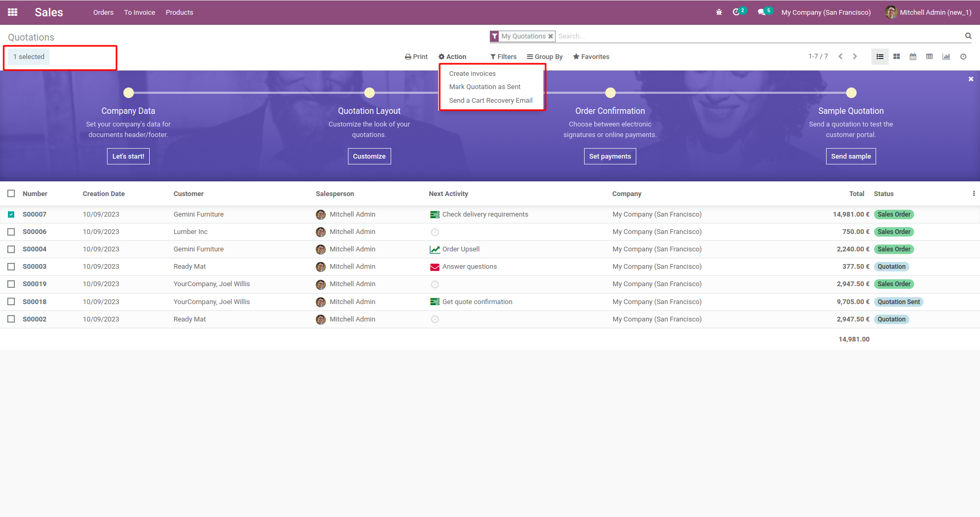Viewport: 980px width, 517px height.
Task: Open the Orders menu
Action: tap(103, 13)
